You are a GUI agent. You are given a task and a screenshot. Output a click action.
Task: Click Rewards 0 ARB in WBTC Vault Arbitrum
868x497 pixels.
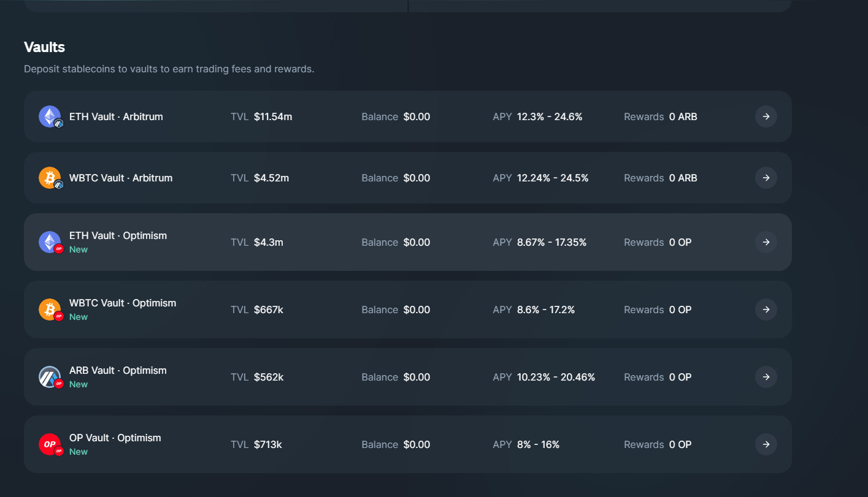pyautogui.click(x=661, y=178)
